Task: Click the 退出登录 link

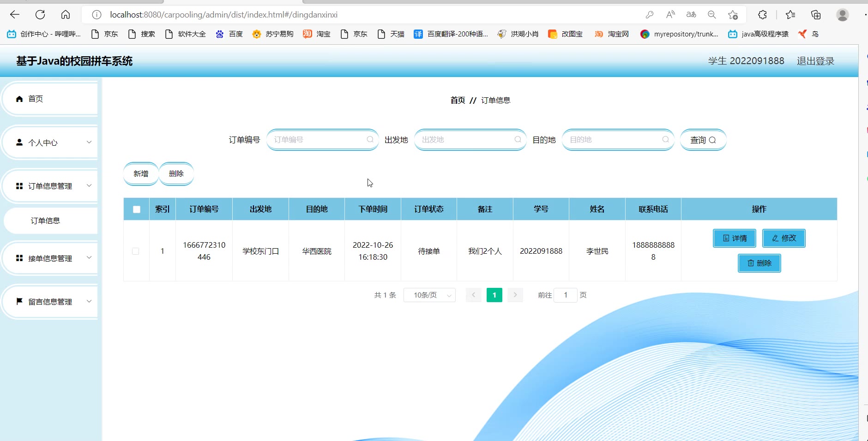Action: pyautogui.click(x=815, y=61)
